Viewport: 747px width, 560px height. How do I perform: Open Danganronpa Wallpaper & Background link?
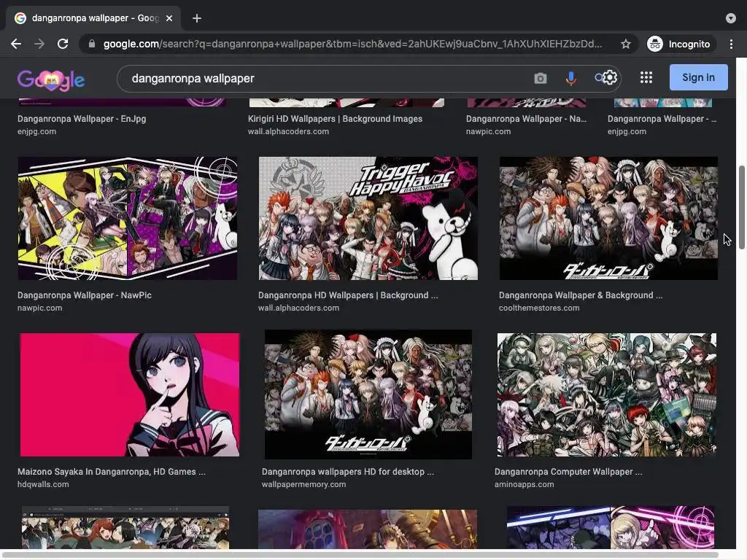tap(580, 295)
